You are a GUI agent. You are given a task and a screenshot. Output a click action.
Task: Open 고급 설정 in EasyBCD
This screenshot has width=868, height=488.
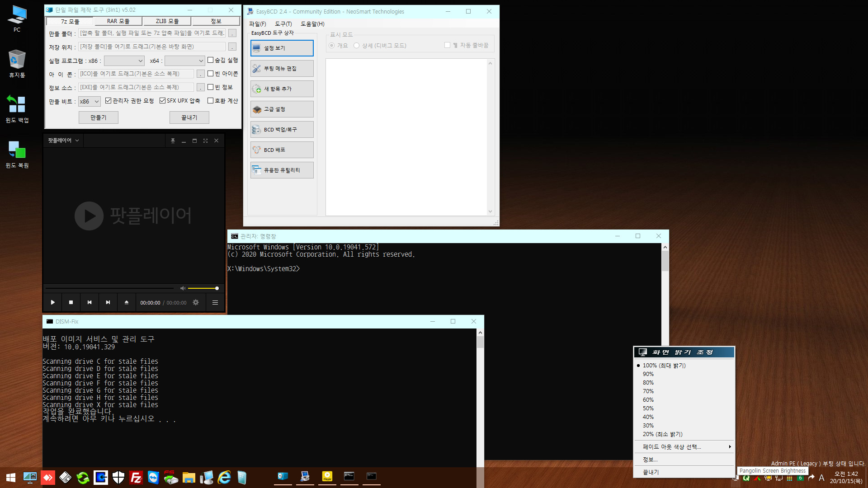click(282, 109)
